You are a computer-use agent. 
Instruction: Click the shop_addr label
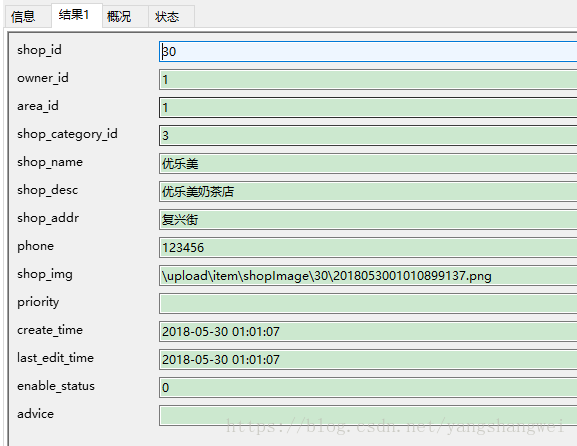click(x=48, y=218)
